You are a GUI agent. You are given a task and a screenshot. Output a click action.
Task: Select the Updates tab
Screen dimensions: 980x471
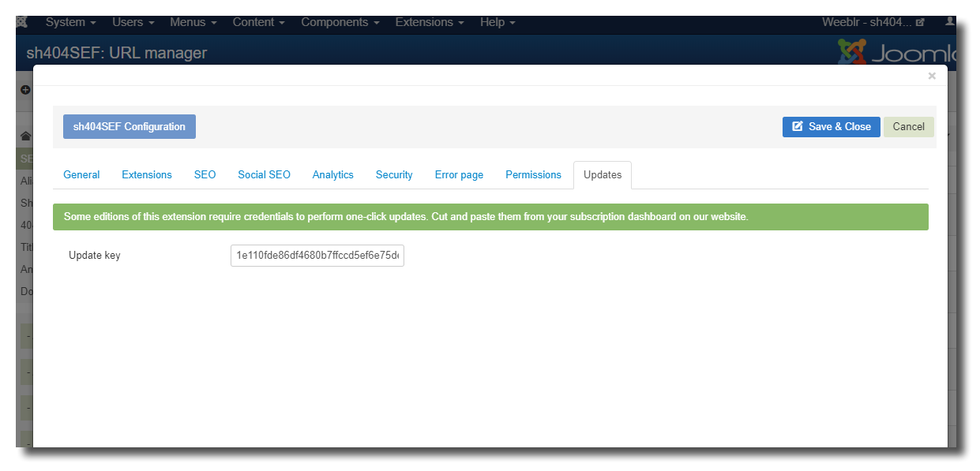click(x=603, y=174)
